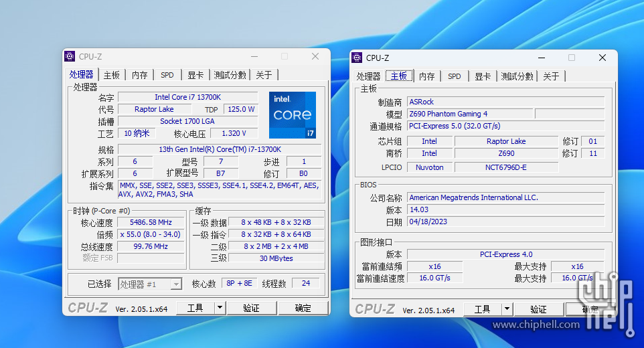The image size is (644, 348).
Task: Click the 5486.58 MHz core speed value
Action: pyautogui.click(x=151, y=222)
